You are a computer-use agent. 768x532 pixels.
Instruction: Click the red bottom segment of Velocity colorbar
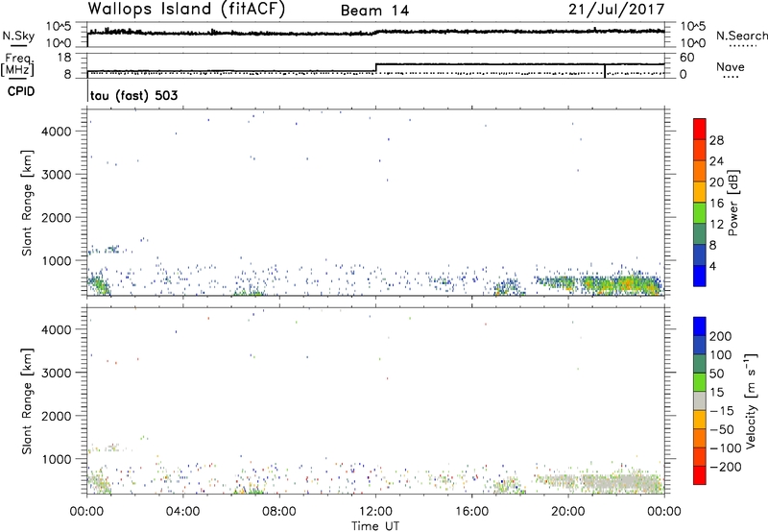point(700,475)
